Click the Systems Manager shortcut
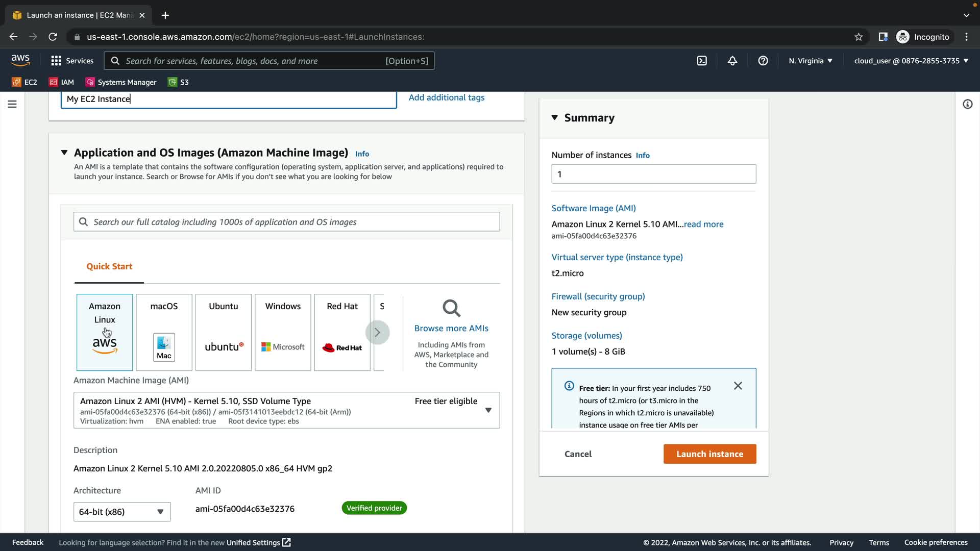 (121, 82)
